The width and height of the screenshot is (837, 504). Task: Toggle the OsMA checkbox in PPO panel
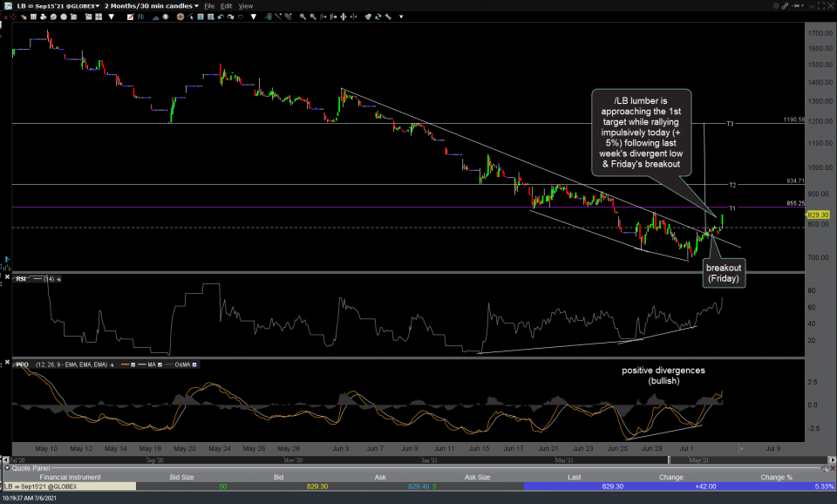point(194,362)
